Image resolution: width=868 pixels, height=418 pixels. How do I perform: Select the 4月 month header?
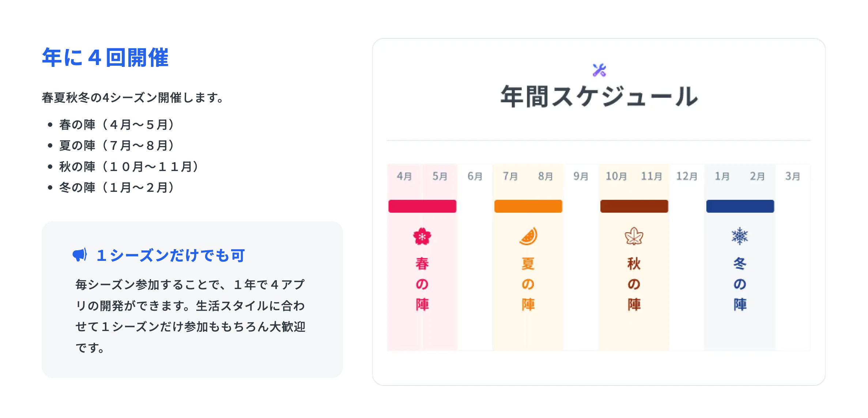404,176
